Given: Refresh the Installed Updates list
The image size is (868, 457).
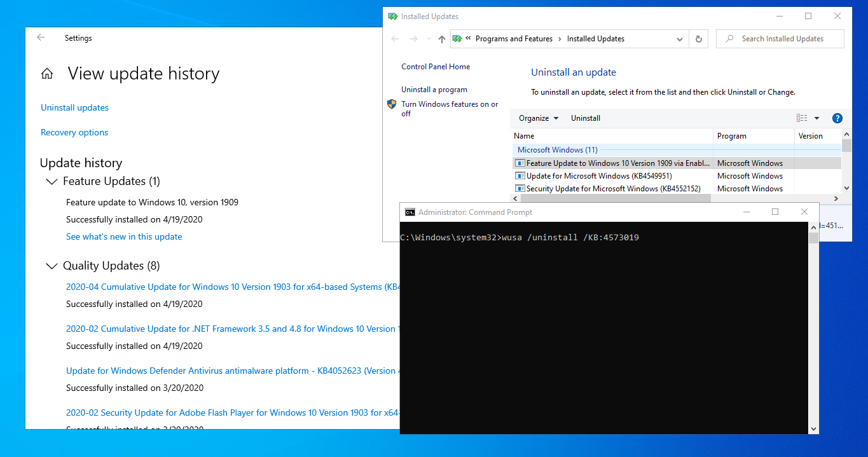Looking at the screenshot, I should 698,39.
